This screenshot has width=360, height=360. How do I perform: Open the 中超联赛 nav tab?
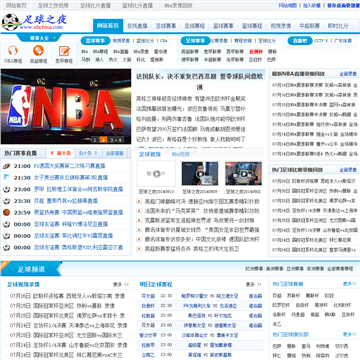309,26
